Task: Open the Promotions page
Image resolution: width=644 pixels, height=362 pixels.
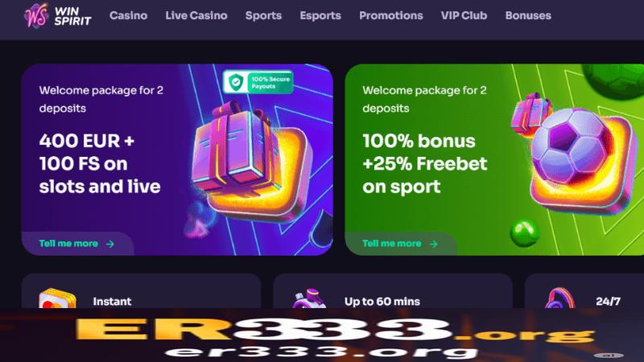Action: pos(391,15)
